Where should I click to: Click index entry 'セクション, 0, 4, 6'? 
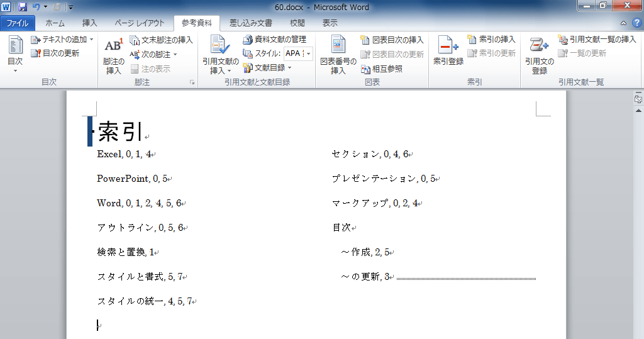[x=370, y=154]
